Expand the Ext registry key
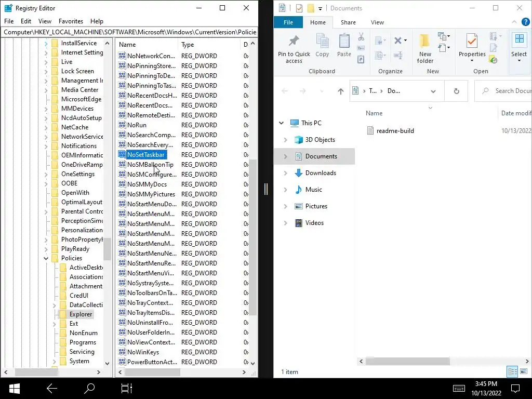Image resolution: width=532 pixels, height=399 pixels. click(x=54, y=324)
